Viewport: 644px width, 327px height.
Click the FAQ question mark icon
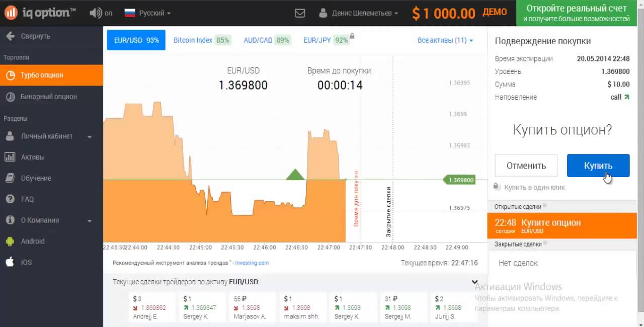pyautogui.click(x=10, y=199)
